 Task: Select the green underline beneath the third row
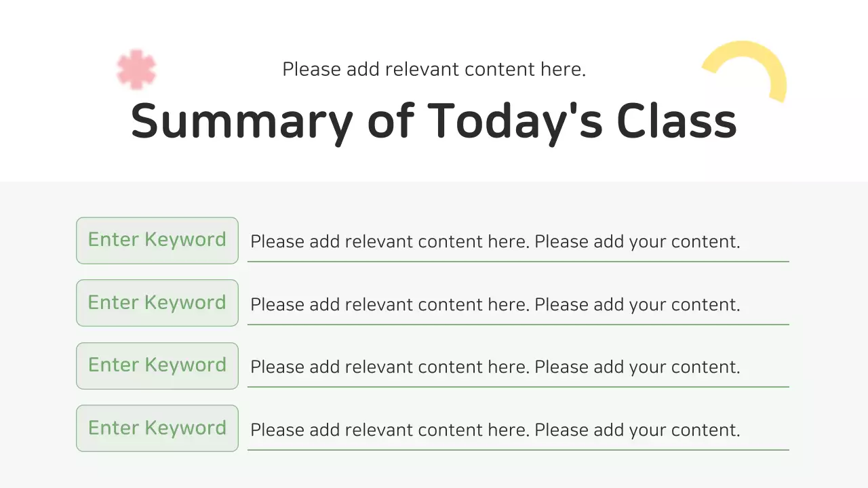tap(518, 386)
